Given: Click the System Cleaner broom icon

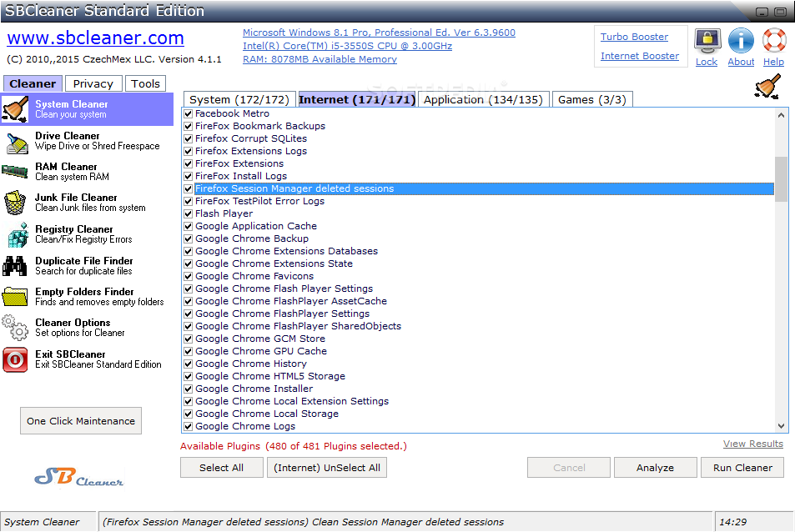Looking at the screenshot, I should pyautogui.click(x=15, y=109).
